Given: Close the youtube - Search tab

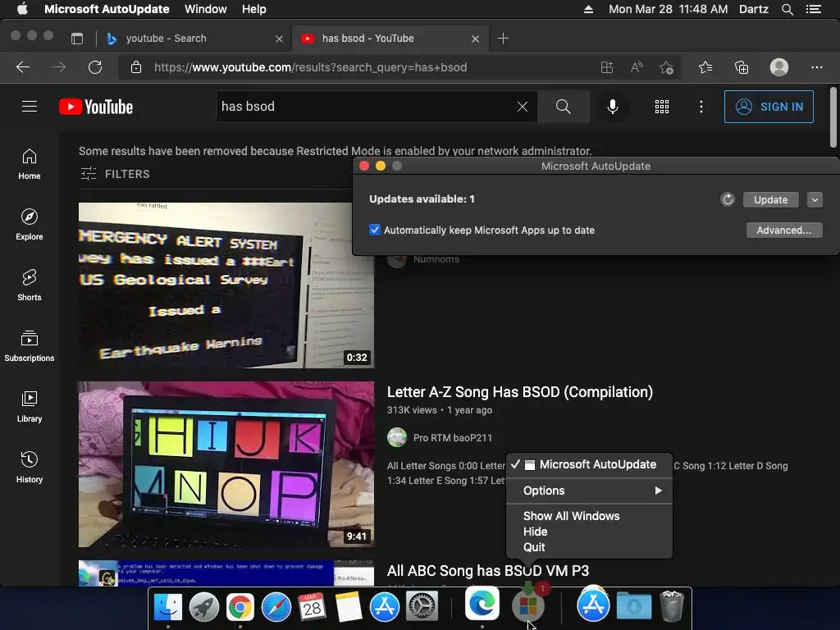Looking at the screenshot, I should [x=279, y=39].
